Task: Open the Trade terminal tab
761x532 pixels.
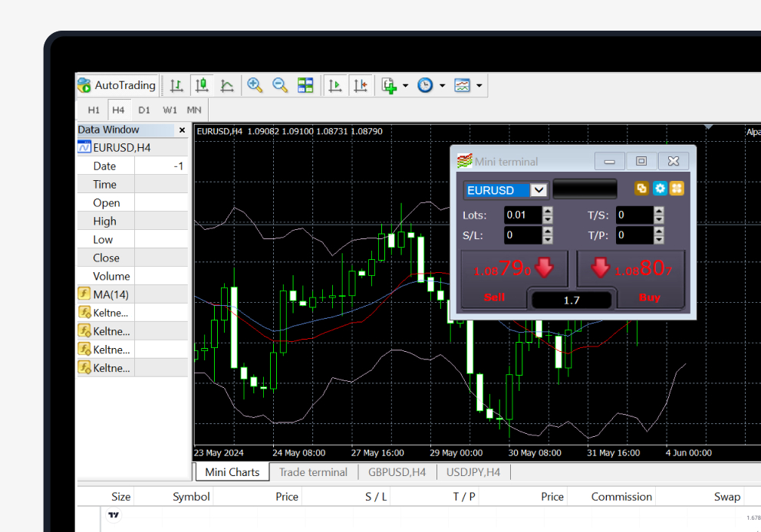Action: [x=313, y=472]
